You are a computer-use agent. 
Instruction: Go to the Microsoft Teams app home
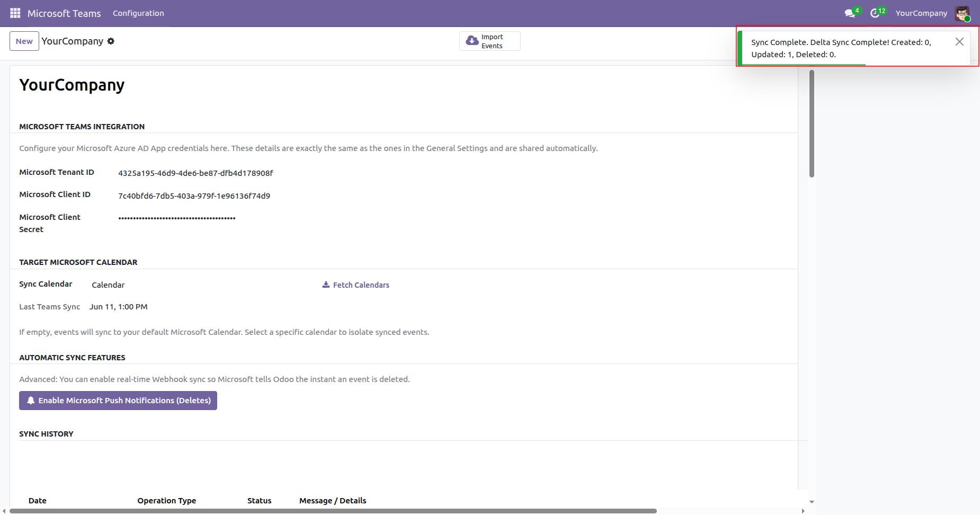pos(64,13)
